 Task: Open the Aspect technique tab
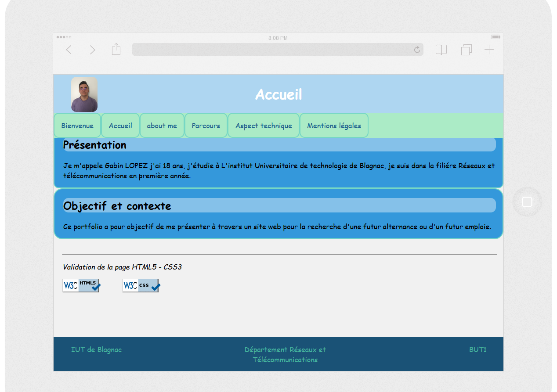pos(264,126)
